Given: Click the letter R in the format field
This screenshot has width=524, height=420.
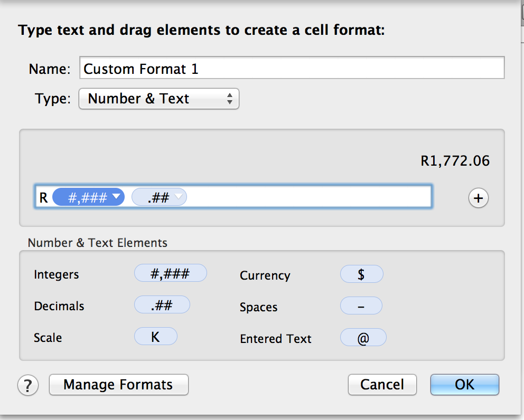Looking at the screenshot, I should click(43, 198).
